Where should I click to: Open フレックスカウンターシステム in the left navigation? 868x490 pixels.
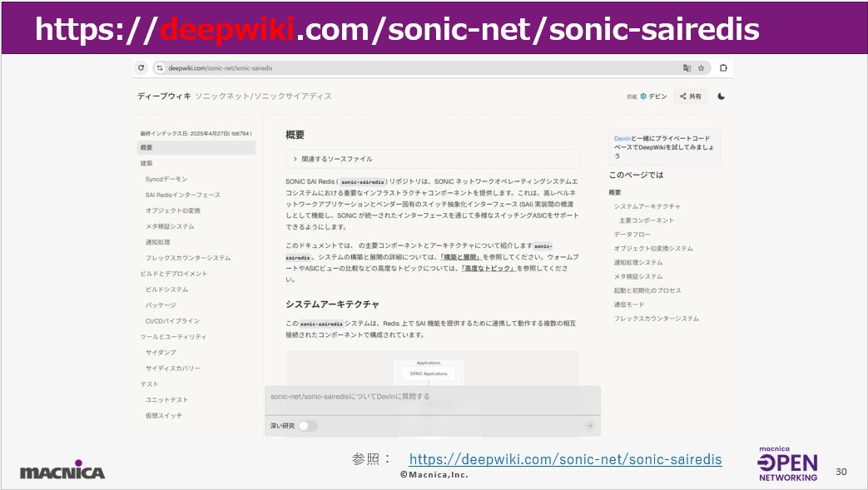188,258
